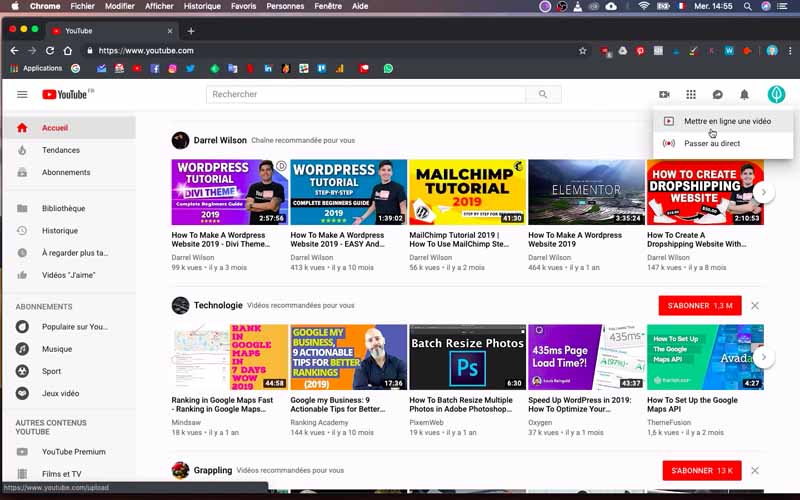800x500 pixels.
Task: Show next videos in Darrel Wilson row
Action: 764,192
